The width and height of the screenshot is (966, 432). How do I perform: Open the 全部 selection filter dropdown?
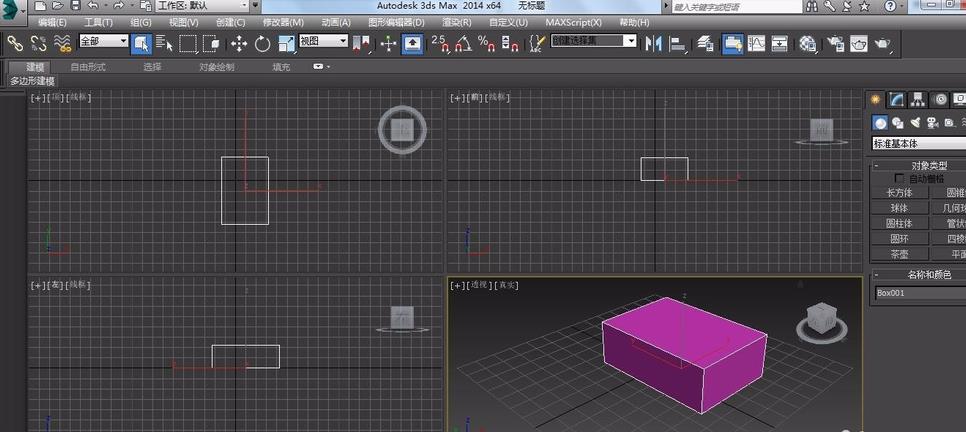coord(103,42)
